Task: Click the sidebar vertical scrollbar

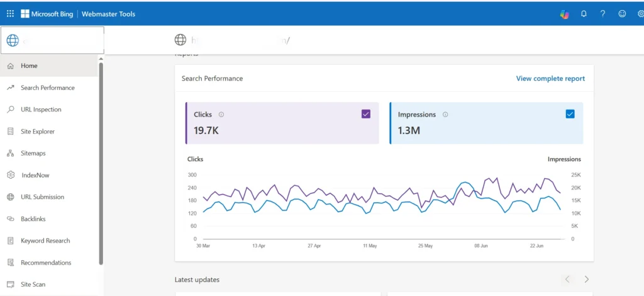Action: tap(101, 164)
